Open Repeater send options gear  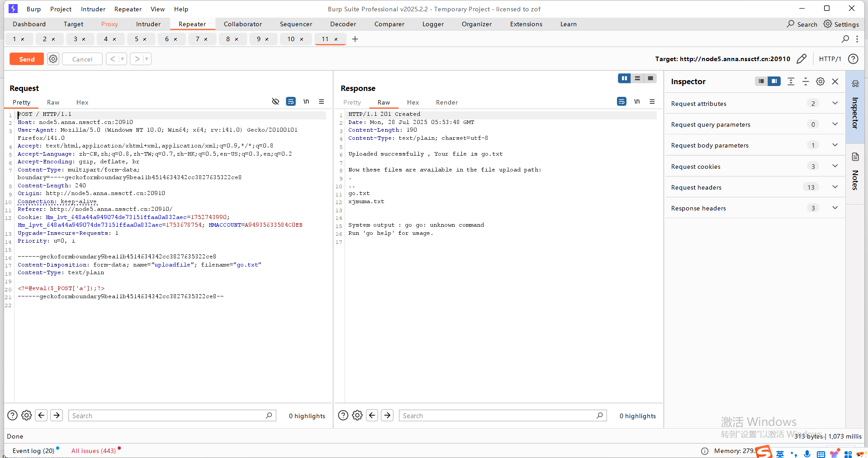53,59
